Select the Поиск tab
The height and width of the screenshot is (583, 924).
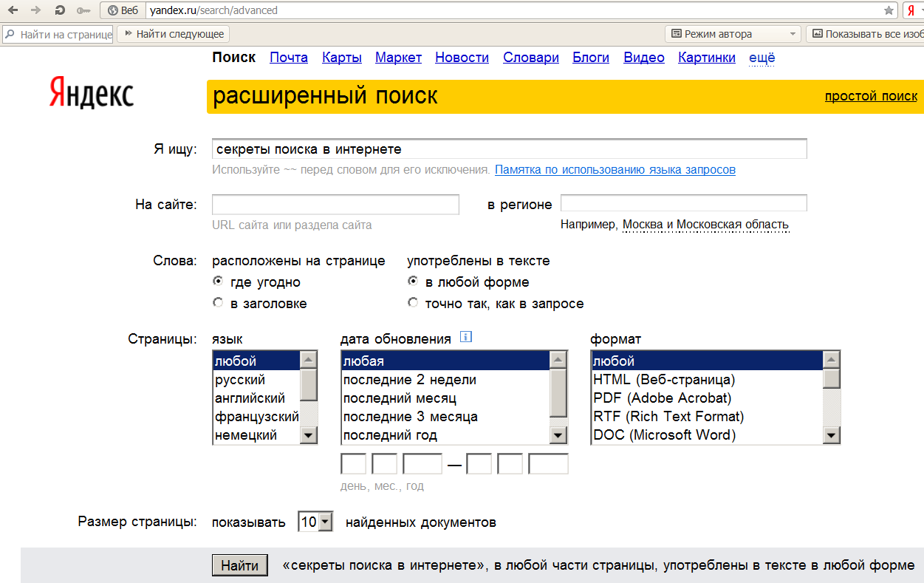tap(233, 58)
